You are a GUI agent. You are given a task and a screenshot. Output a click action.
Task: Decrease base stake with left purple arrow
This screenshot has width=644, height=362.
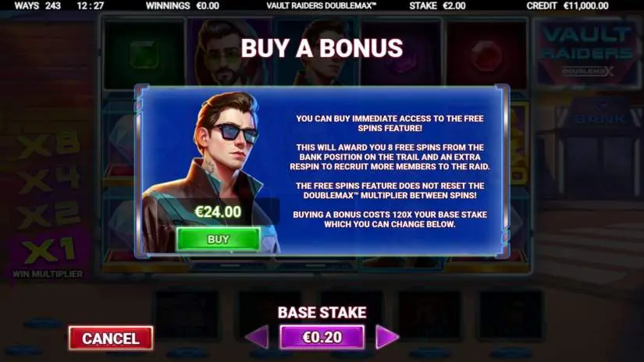[257, 337]
